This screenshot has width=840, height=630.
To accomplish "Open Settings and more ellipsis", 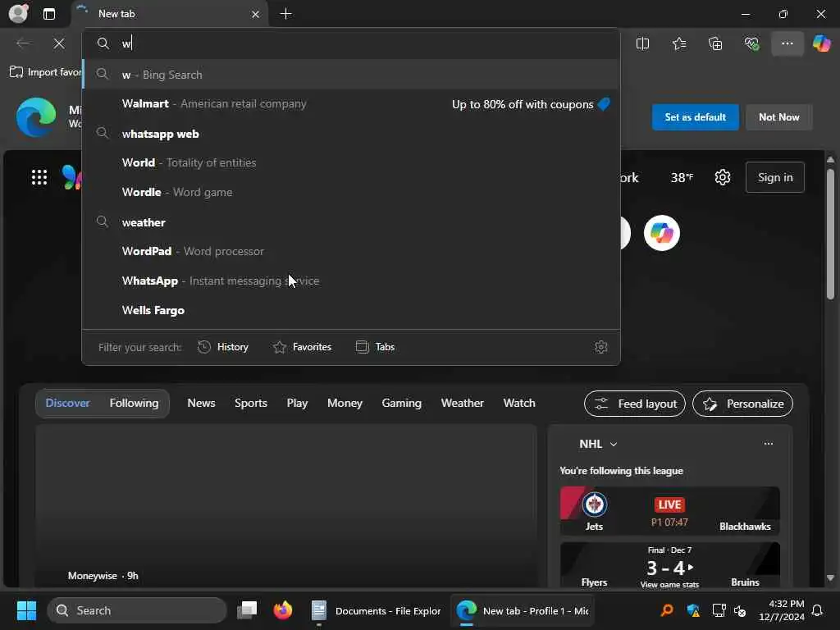I will point(787,43).
